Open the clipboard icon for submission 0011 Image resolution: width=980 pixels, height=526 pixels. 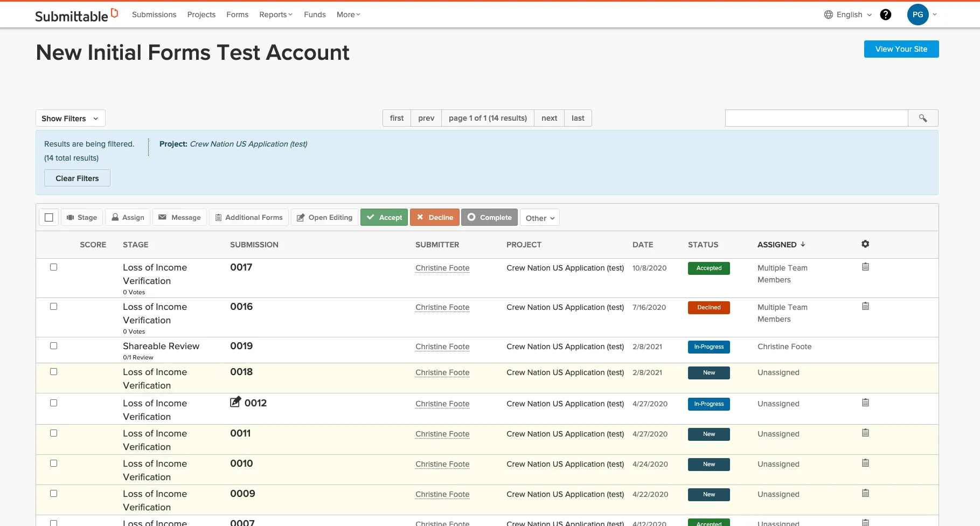click(865, 433)
